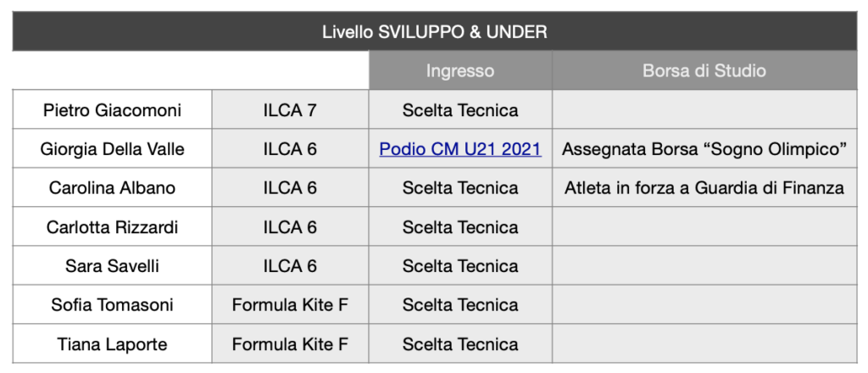Click Sofia Tomasoni's Formula Kite F cell
The width and height of the screenshot is (868, 373).
point(290,305)
